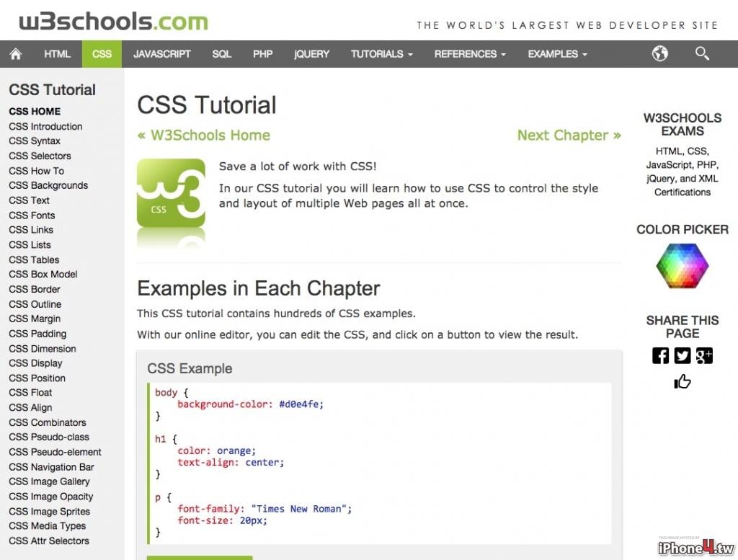Open CSS Introduction chapter

[x=45, y=127]
